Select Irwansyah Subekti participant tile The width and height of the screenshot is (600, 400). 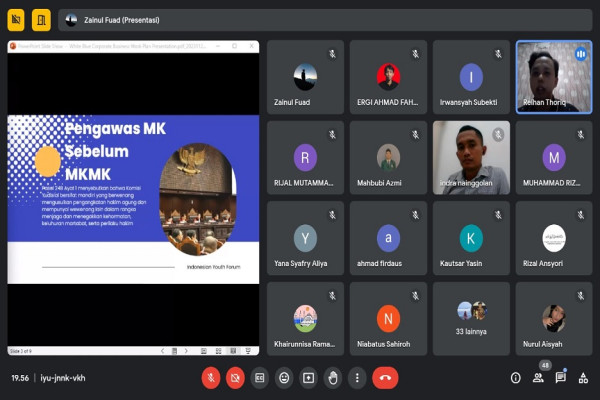471,77
